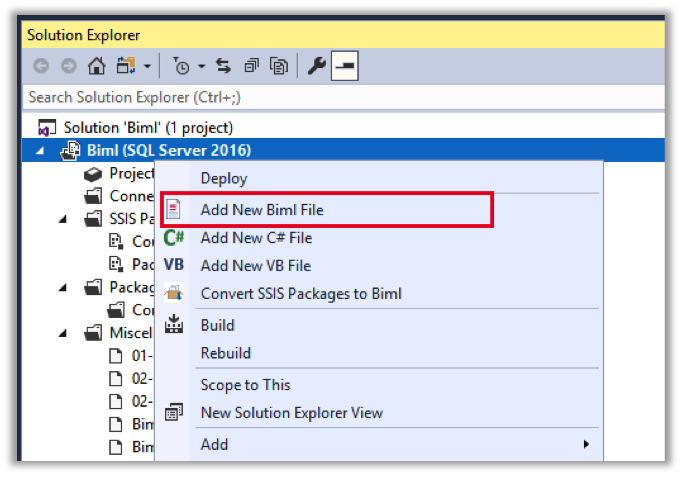Image resolution: width=682 pixels, height=477 pixels.
Task: Choose Build from the context menu
Action: (x=379, y=325)
